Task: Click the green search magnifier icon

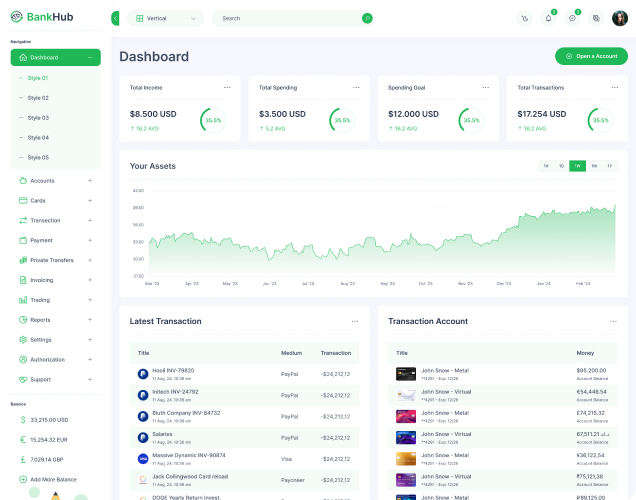Action: click(x=367, y=18)
